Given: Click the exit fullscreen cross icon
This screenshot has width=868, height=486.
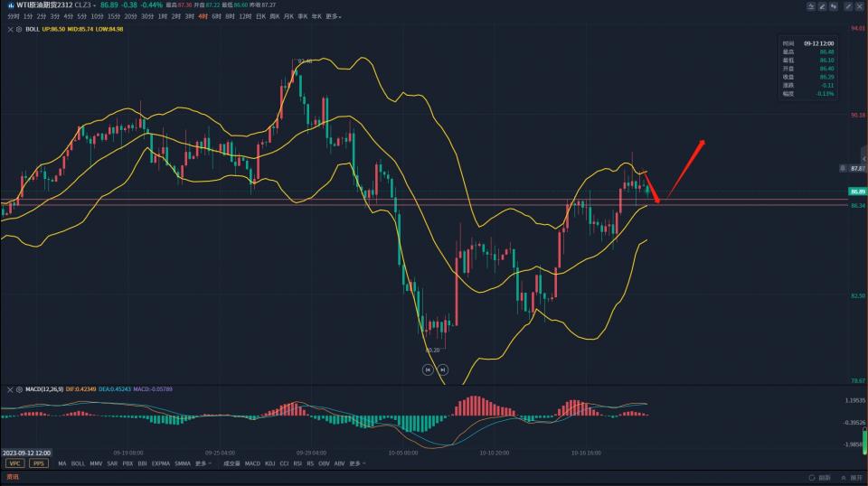Looking at the screenshot, I should point(860,6).
